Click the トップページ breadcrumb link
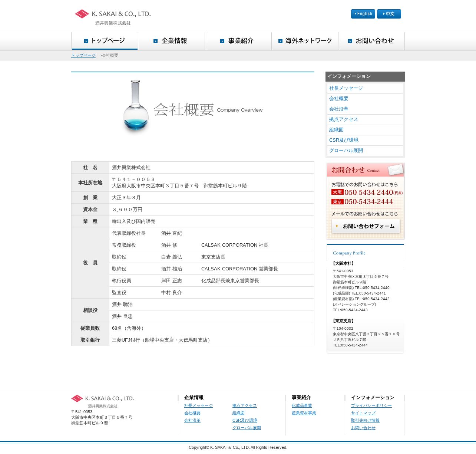 (83, 55)
